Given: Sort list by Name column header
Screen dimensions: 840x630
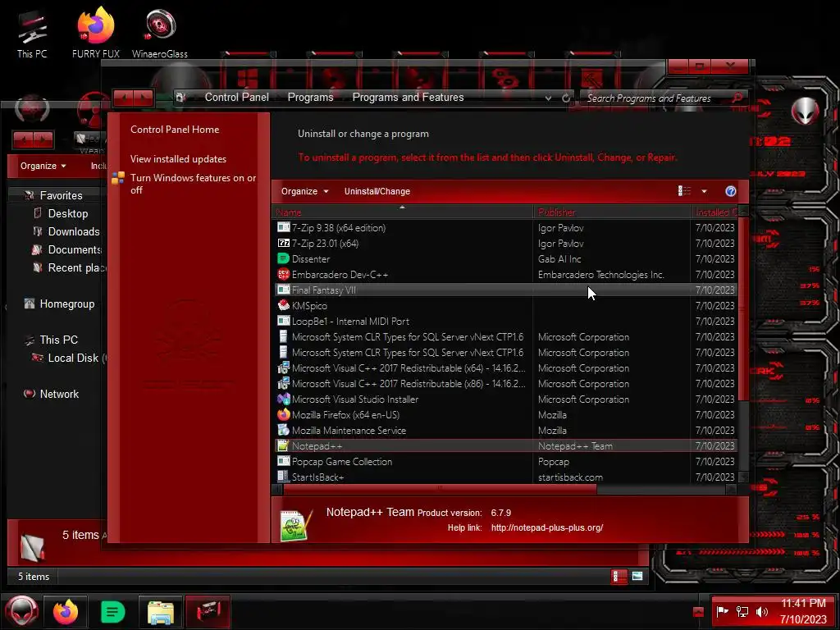Looking at the screenshot, I should pyautogui.click(x=402, y=212).
